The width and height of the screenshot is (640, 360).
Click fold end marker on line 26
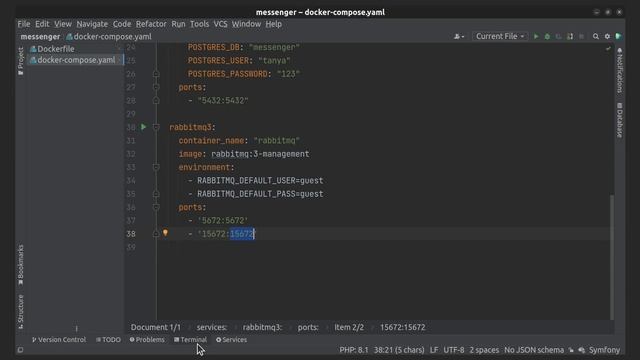(x=156, y=74)
